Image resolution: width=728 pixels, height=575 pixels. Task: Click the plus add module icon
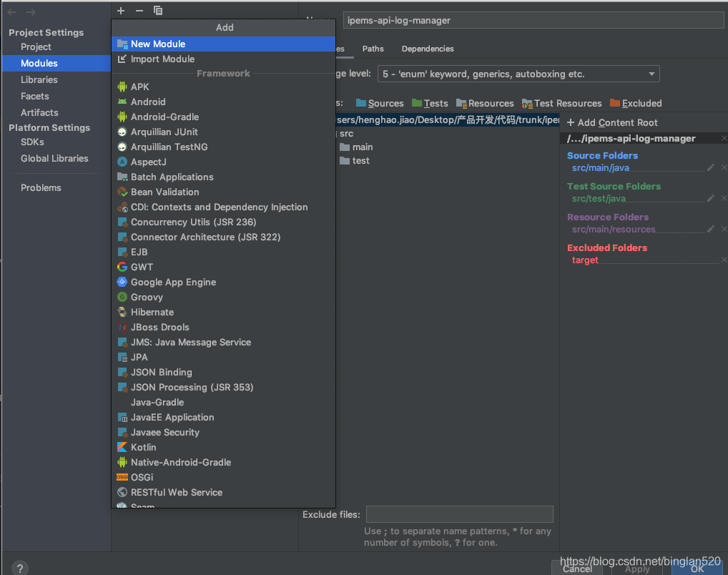pos(121,11)
